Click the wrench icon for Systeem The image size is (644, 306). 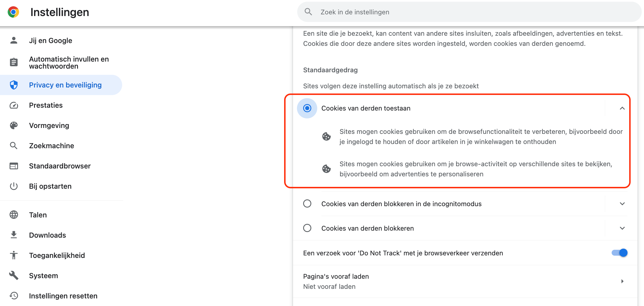pos(14,276)
